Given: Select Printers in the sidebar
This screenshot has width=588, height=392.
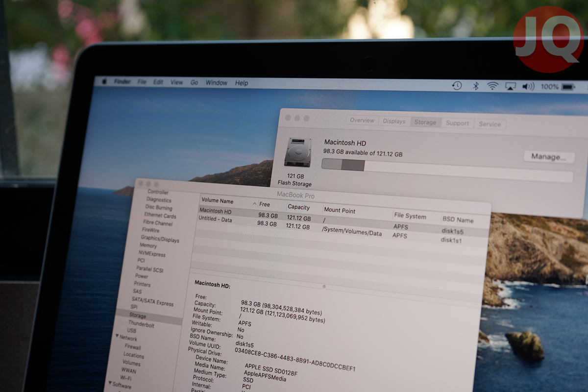Looking at the screenshot, I should 143,284.
